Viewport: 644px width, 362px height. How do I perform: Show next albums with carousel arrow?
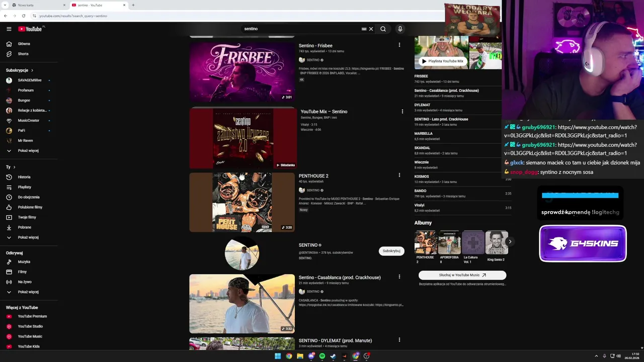(510, 242)
